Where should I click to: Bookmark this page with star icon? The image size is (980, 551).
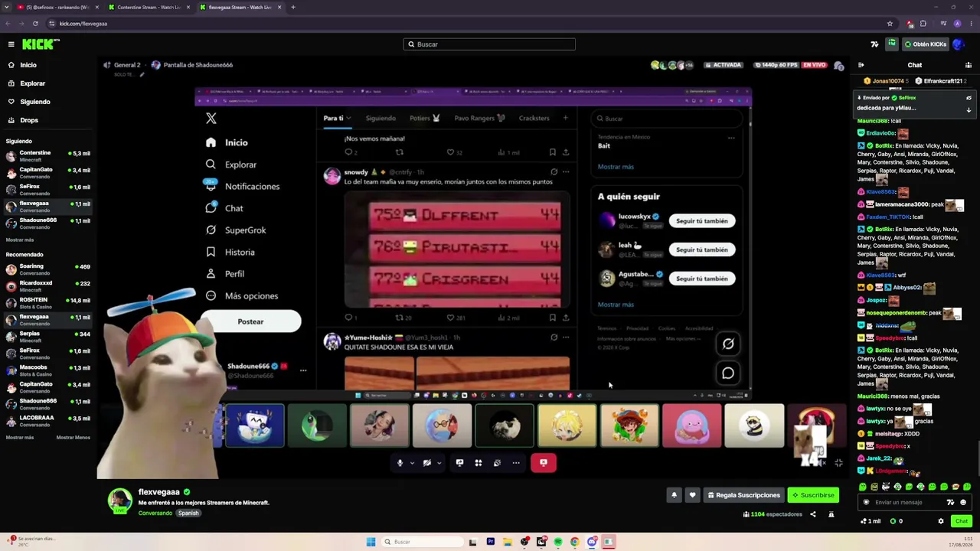[x=890, y=24]
